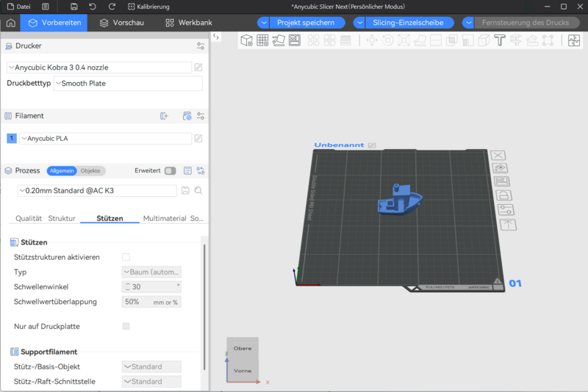Viewport: 588px width, 392px height.
Task: Click the Fernsteuerung des Drucks button
Action: tap(526, 23)
